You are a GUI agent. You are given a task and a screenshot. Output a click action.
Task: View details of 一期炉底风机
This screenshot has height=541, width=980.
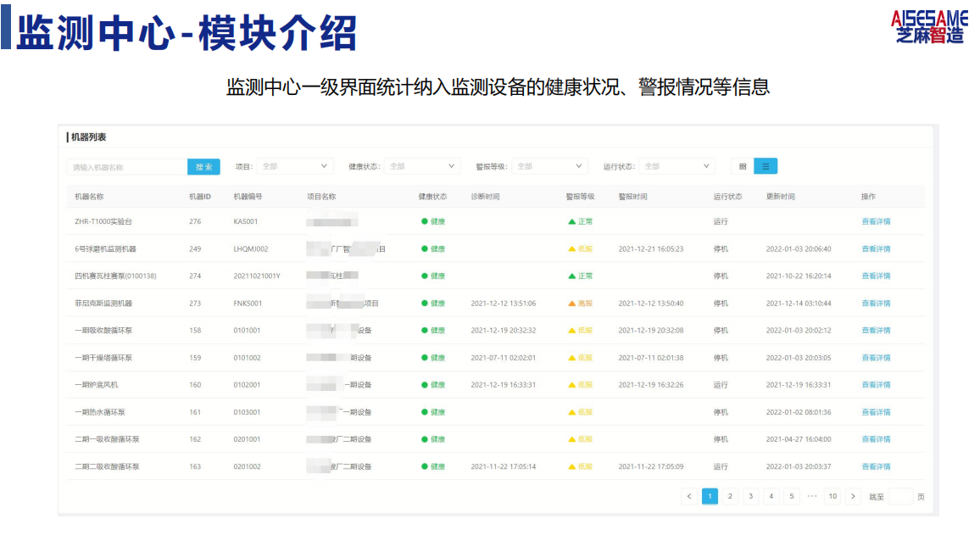tap(876, 385)
